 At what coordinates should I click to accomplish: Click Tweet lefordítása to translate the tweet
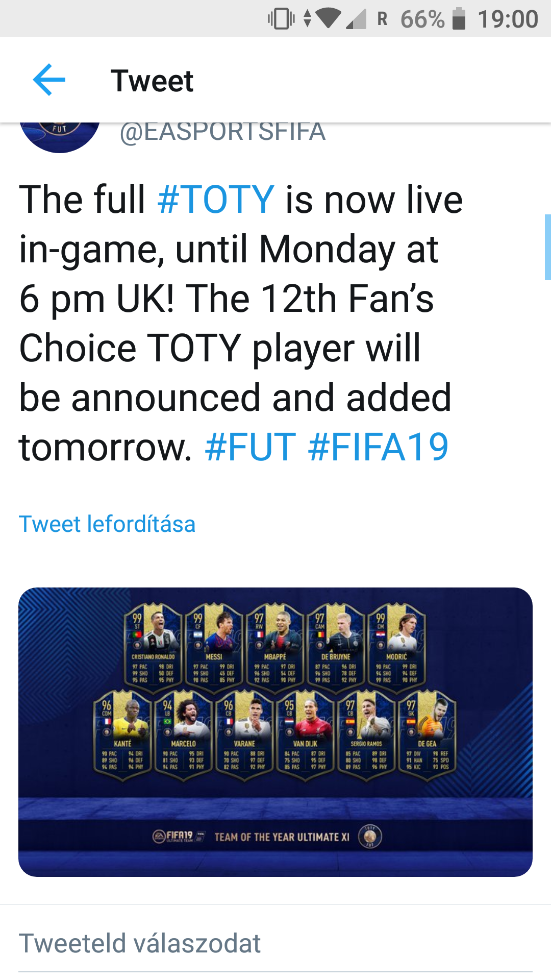[107, 524]
